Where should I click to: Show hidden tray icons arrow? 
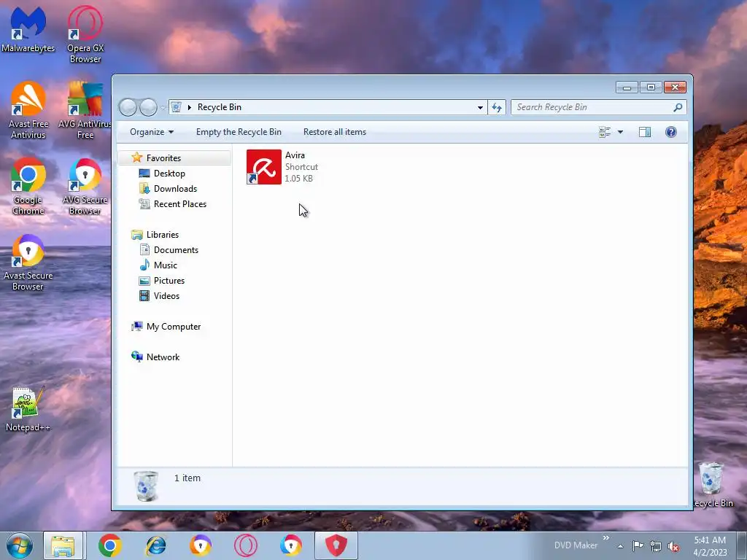point(620,546)
